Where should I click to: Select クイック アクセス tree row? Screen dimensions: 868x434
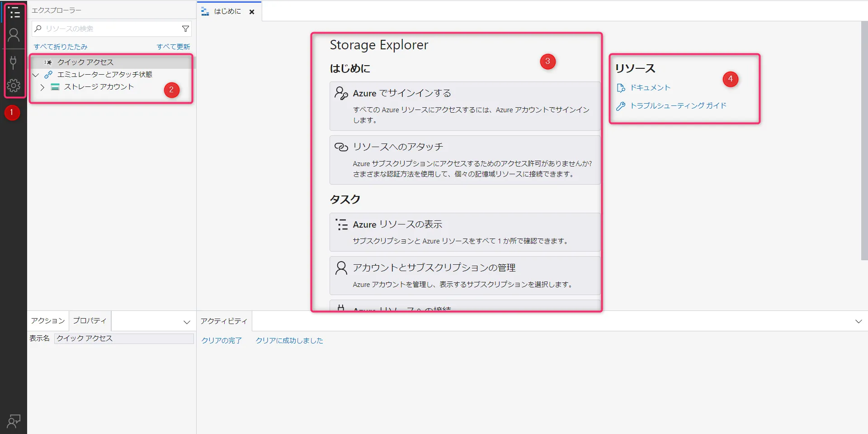(x=112, y=62)
